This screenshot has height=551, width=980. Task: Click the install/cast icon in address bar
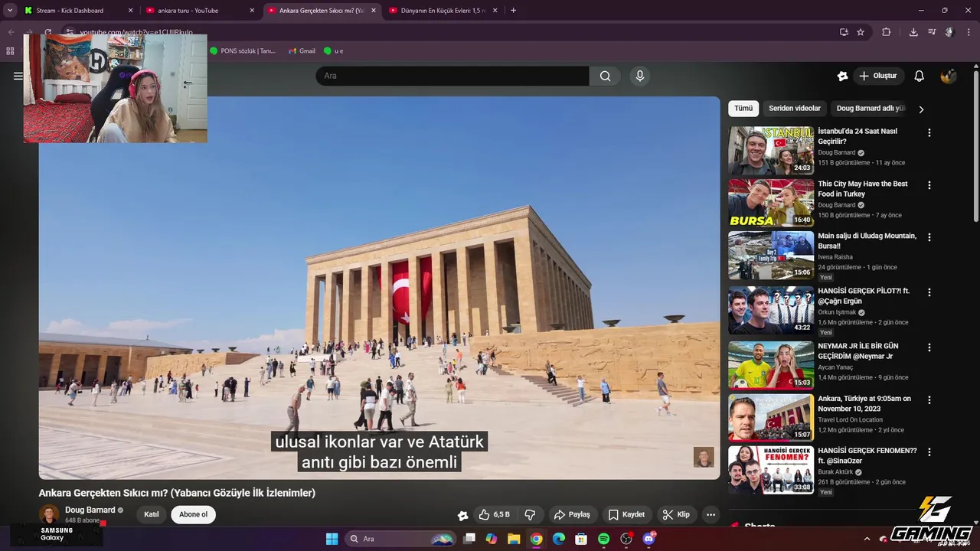844,32
